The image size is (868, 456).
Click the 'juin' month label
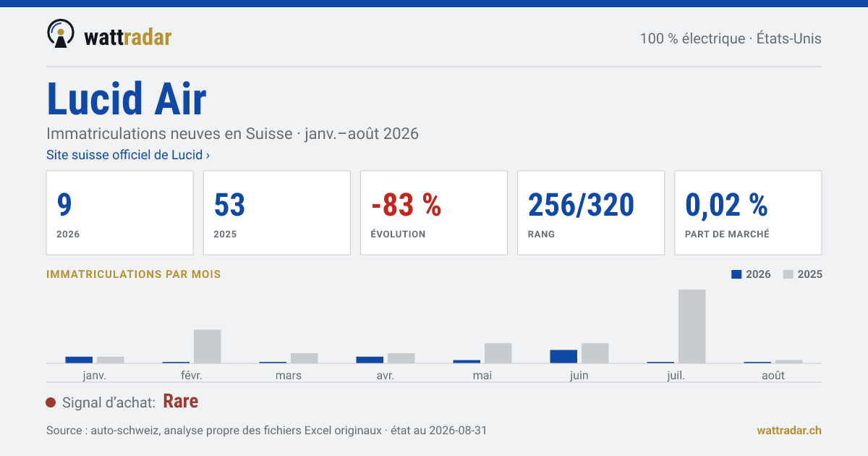coord(579,375)
